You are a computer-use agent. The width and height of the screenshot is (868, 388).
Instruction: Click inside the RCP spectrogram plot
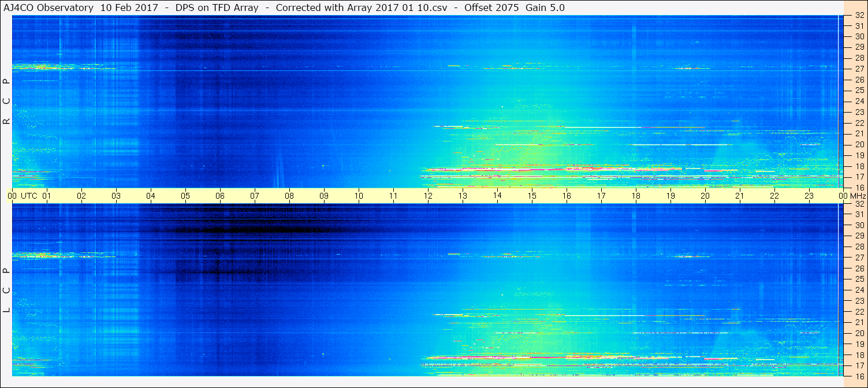(x=428, y=102)
